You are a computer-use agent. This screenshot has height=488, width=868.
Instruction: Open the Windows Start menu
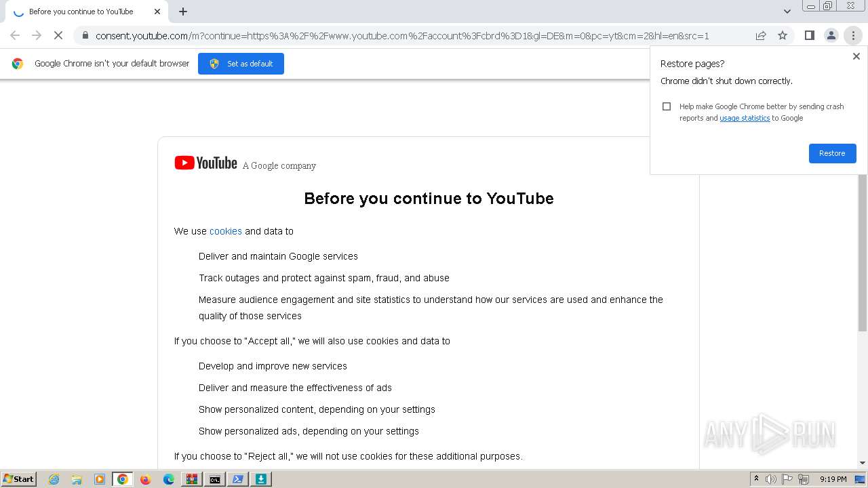point(18,479)
